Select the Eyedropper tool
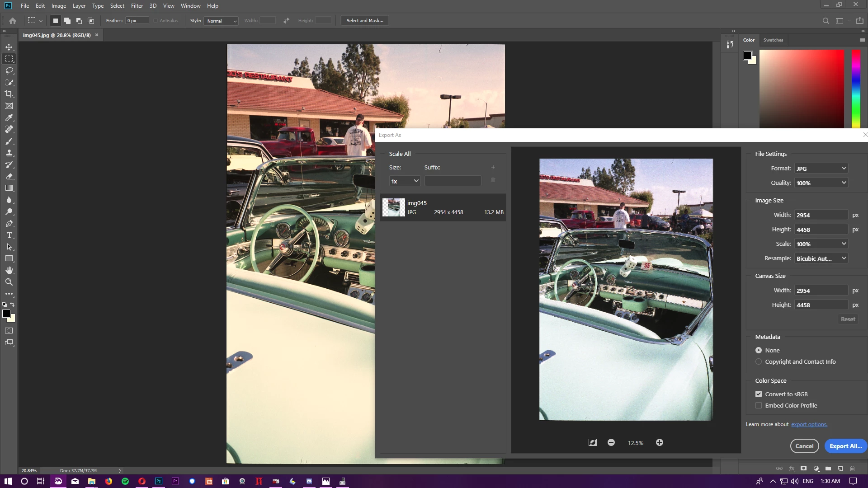This screenshot has height=488, width=868. pos(9,117)
